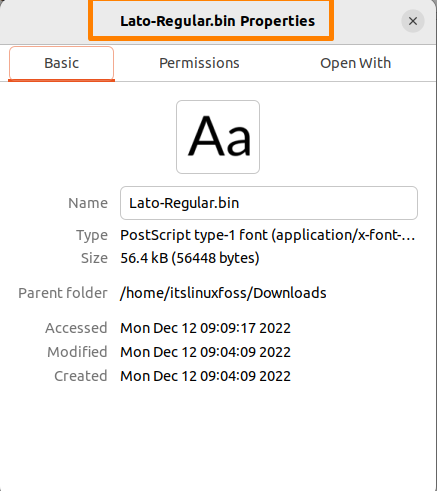Click the /home/itslinuxfoss/Downloads parent folder path
This screenshot has height=491, width=437.
pyautogui.click(x=223, y=293)
